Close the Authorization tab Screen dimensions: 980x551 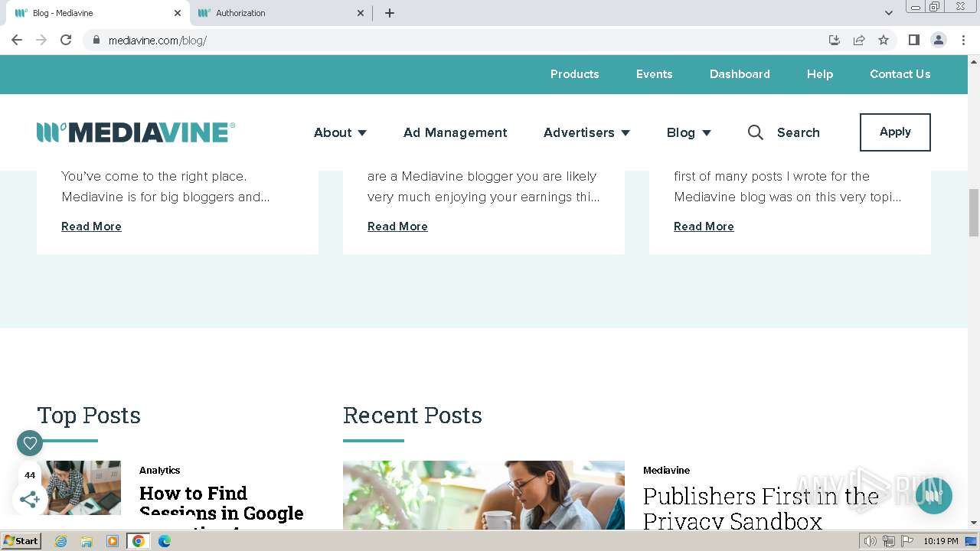[x=361, y=13]
